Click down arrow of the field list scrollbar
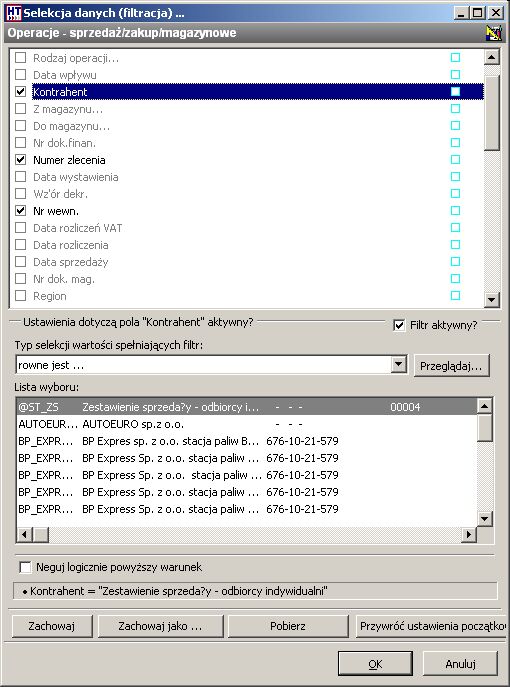This screenshot has height=687, width=510. pos(491,300)
